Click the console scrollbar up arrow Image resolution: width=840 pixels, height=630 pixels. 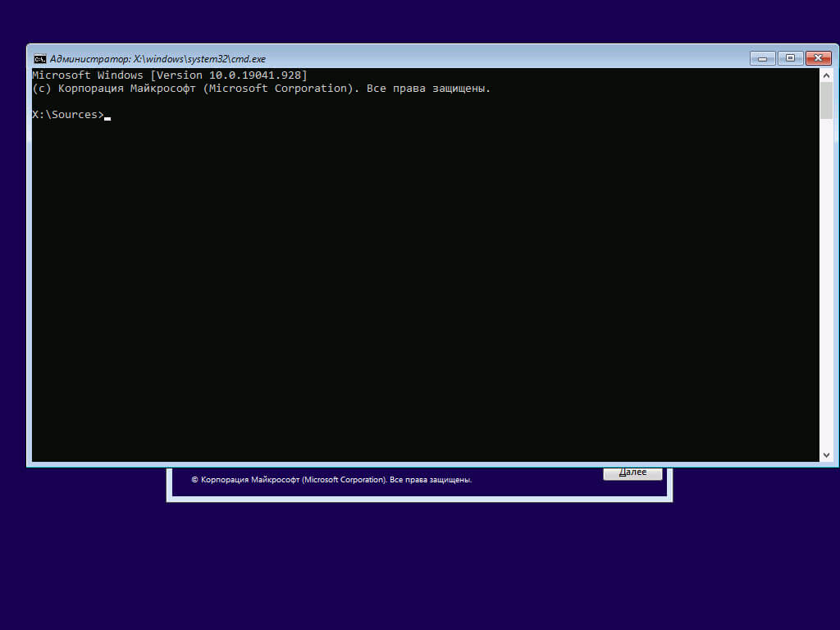pos(826,75)
